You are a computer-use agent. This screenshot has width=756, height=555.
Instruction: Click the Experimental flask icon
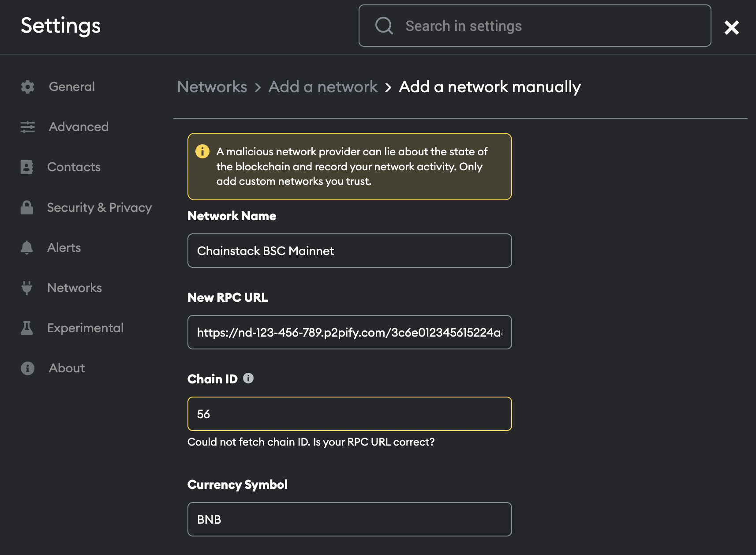tap(27, 328)
